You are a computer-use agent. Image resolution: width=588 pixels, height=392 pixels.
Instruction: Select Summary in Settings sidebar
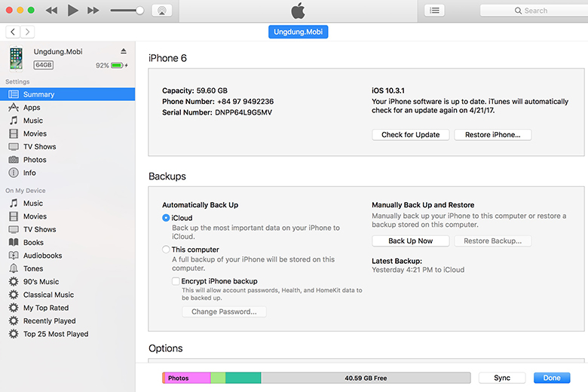coord(68,94)
